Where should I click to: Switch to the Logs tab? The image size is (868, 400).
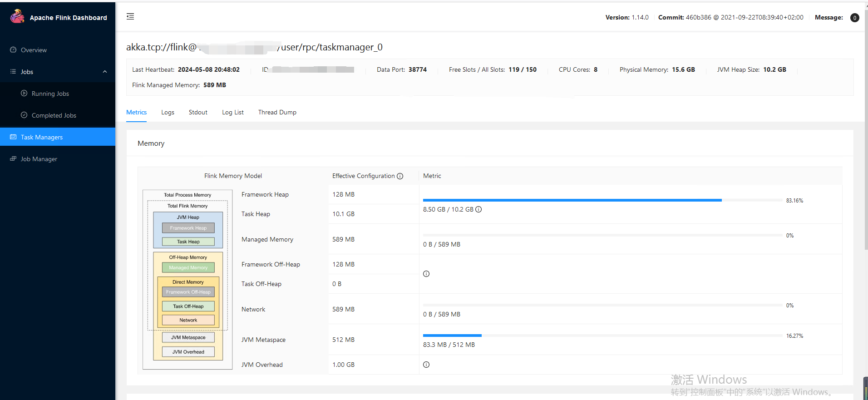coord(168,112)
